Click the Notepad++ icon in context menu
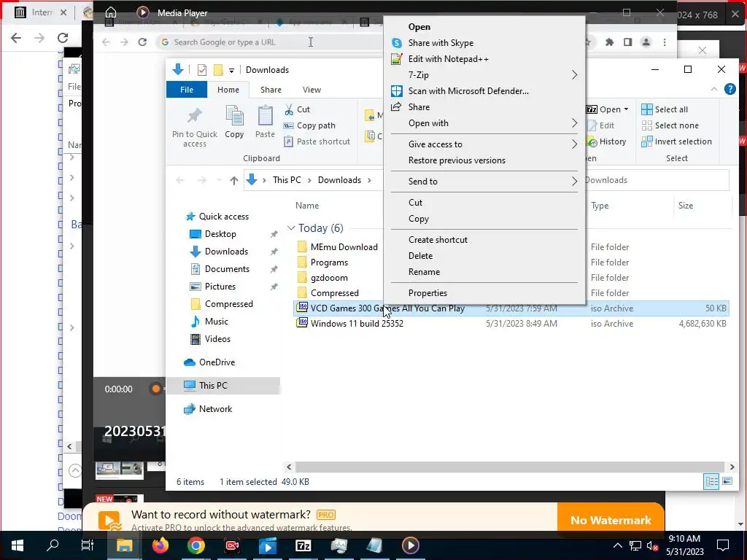The height and width of the screenshot is (560, 747). coord(396,59)
